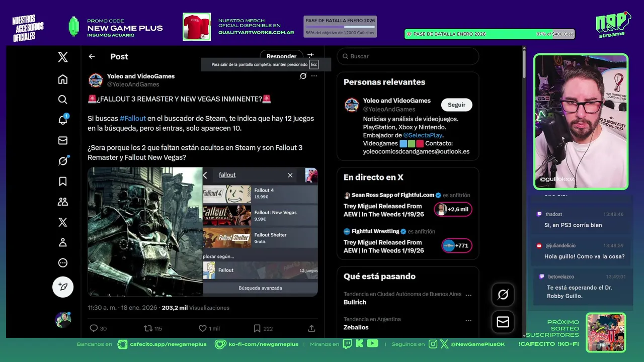
Task: Click the Personas relevantes heading
Action: [x=384, y=82]
